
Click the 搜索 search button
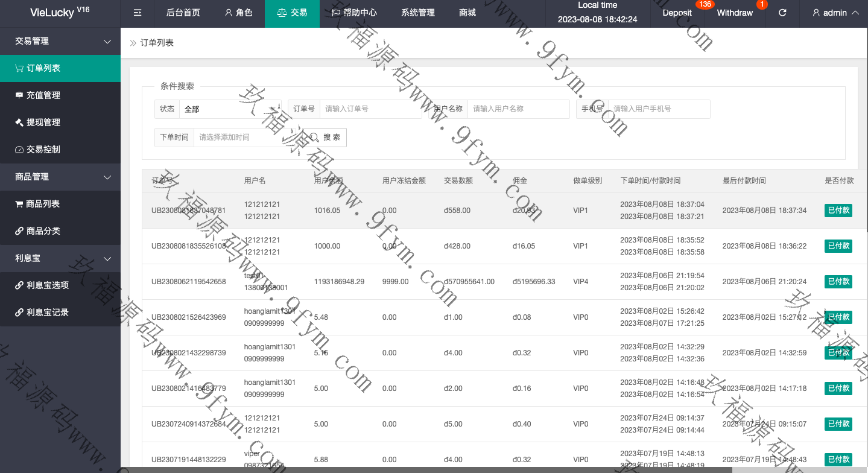[x=325, y=138]
